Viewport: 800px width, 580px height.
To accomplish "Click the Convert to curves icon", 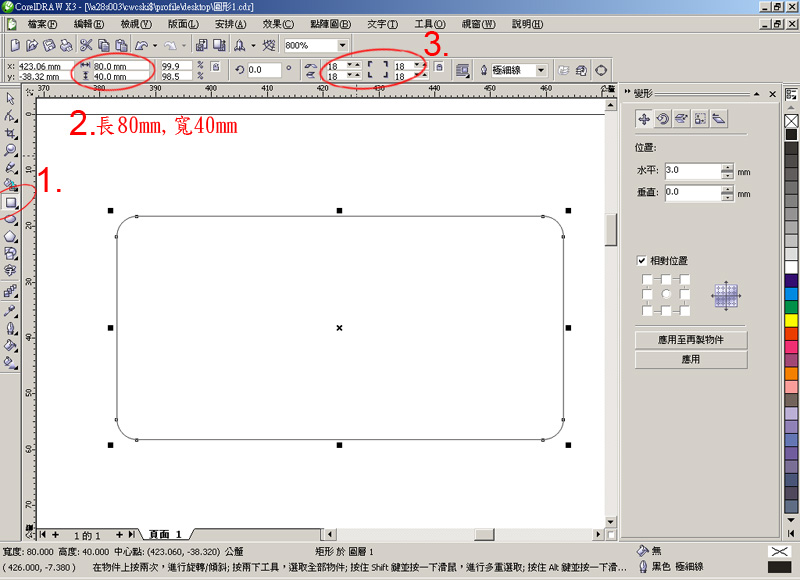I will point(601,70).
